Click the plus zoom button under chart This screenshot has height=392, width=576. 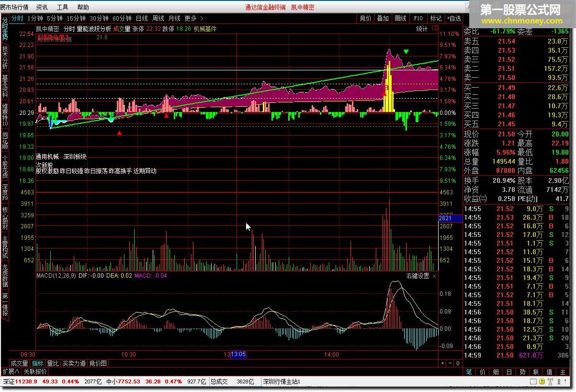tap(442, 363)
